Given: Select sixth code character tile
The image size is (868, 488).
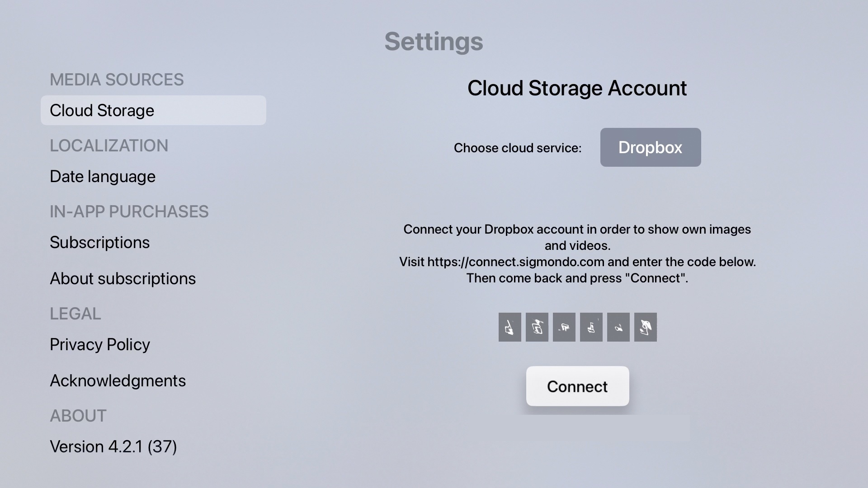Looking at the screenshot, I should coord(645,327).
